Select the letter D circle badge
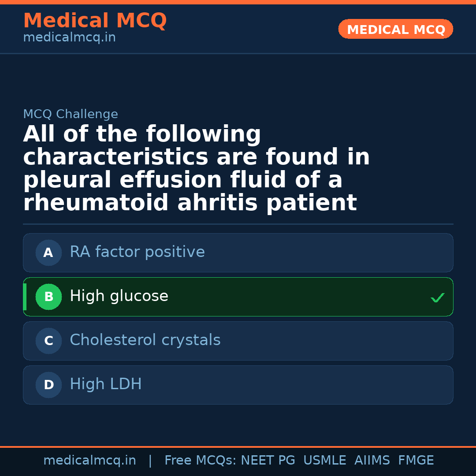This screenshot has height=476, width=476. (x=48, y=385)
